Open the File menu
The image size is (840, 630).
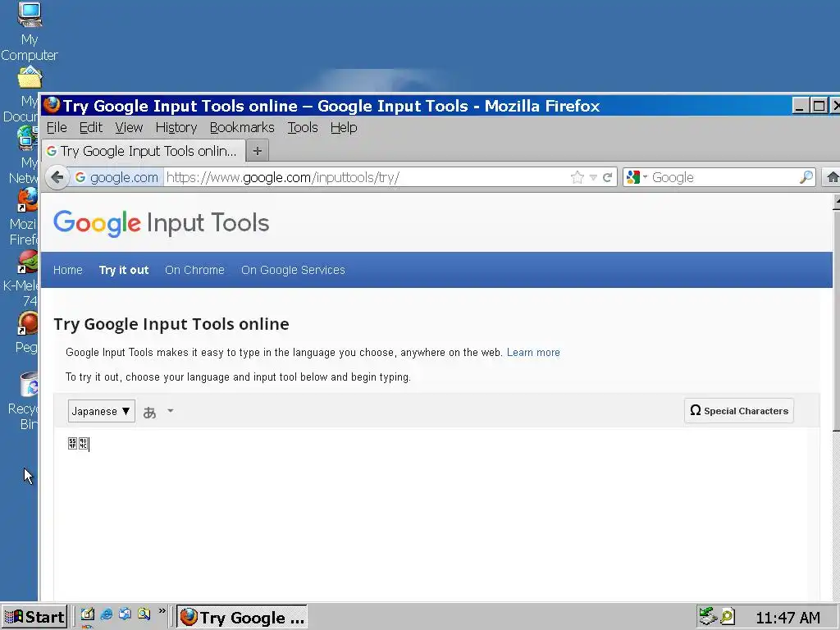[x=57, y=127]
